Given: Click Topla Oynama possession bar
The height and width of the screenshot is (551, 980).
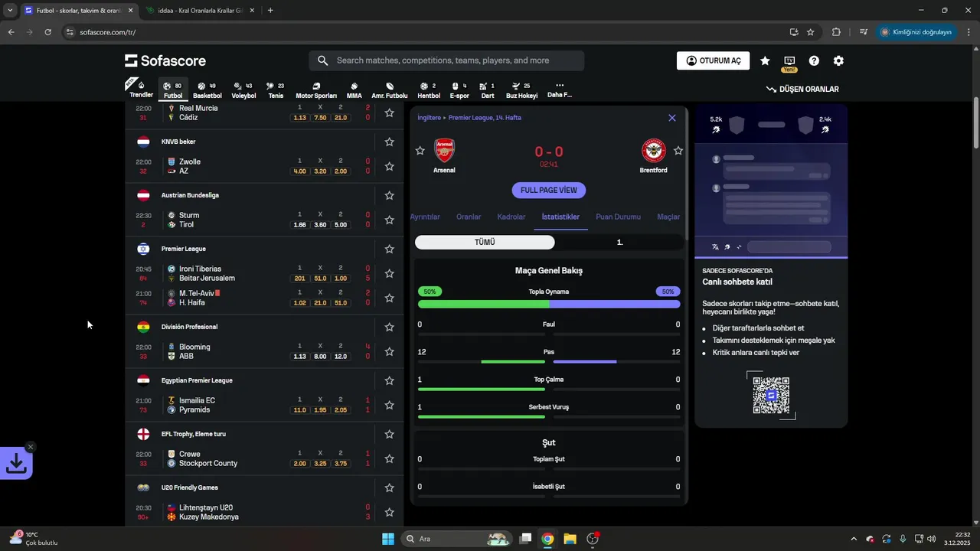Looking at the screenshot, I should point(549,304).
